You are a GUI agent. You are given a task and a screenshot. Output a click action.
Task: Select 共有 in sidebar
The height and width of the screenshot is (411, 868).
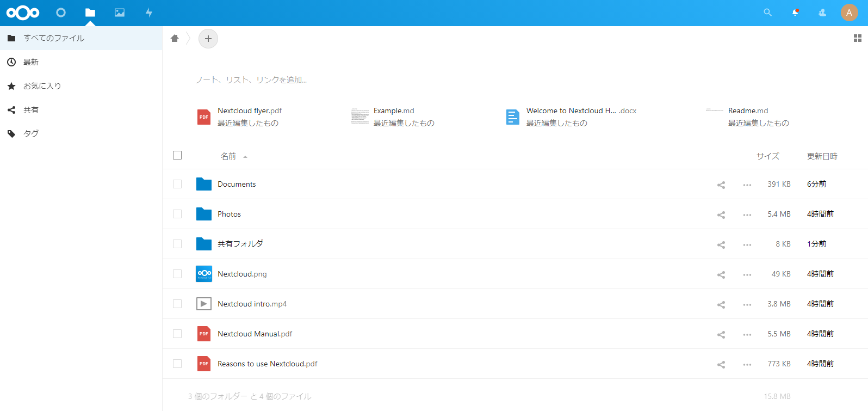pyautogui.click(x=81, y=110)
